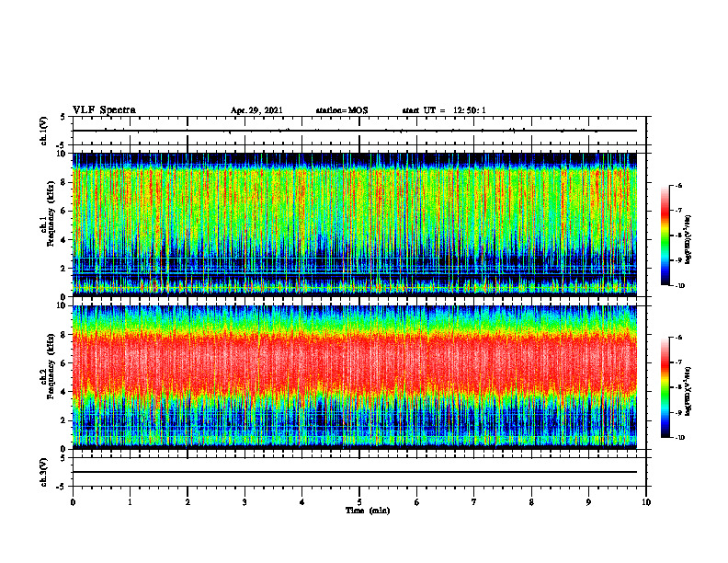Click the ch.1 voltage waveform trace

[355, 131]
